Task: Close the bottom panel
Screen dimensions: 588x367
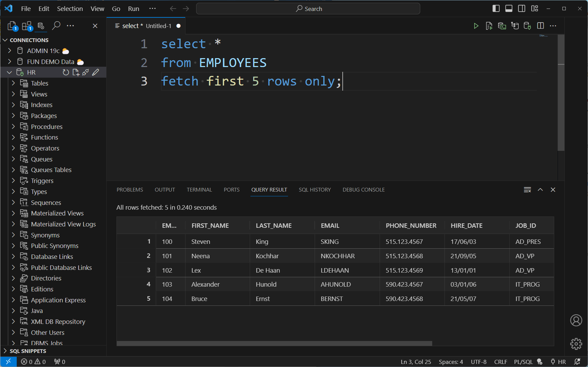Action: click(x=553, y=190)
